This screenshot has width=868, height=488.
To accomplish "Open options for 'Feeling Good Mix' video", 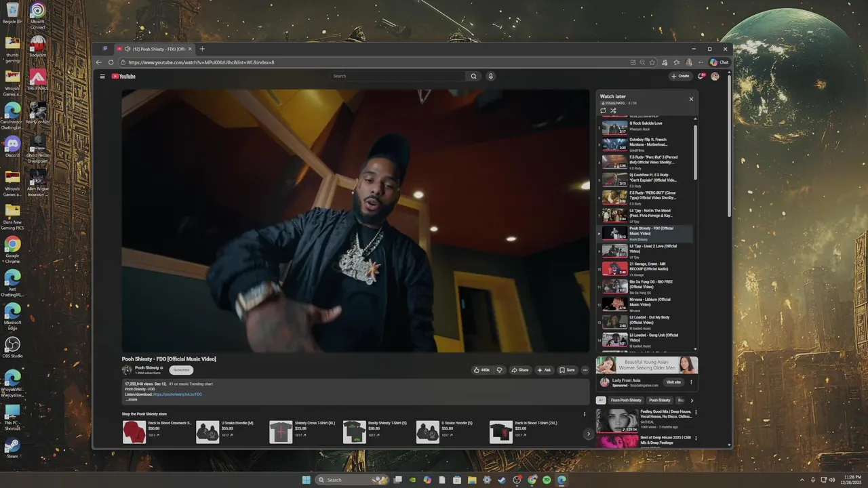I will 696,412.
